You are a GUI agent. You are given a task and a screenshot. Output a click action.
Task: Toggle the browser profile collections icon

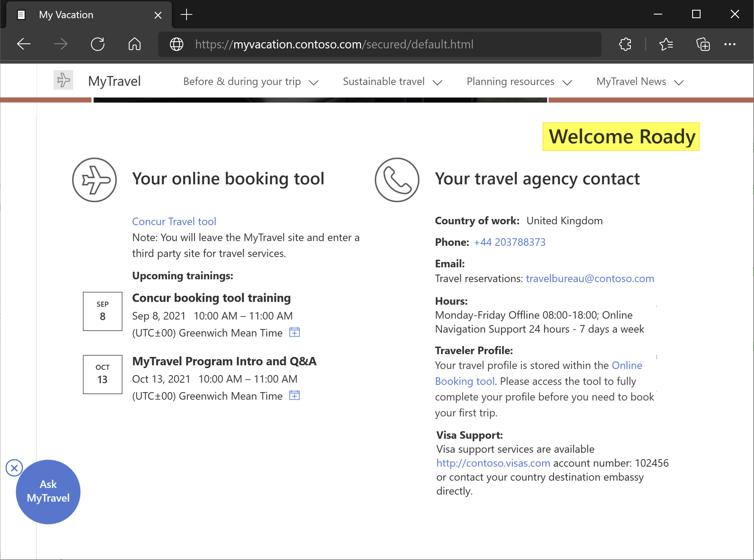(703, 44)
